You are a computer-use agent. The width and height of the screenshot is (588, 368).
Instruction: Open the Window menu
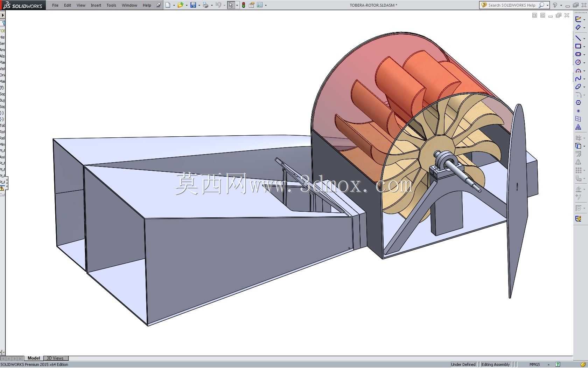point(129,5)
